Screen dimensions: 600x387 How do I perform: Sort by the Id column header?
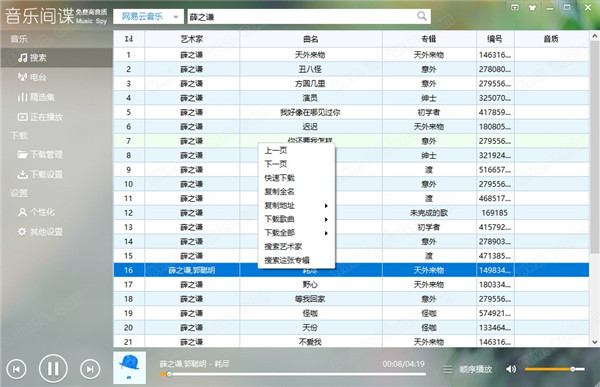(x=129, y=39)
